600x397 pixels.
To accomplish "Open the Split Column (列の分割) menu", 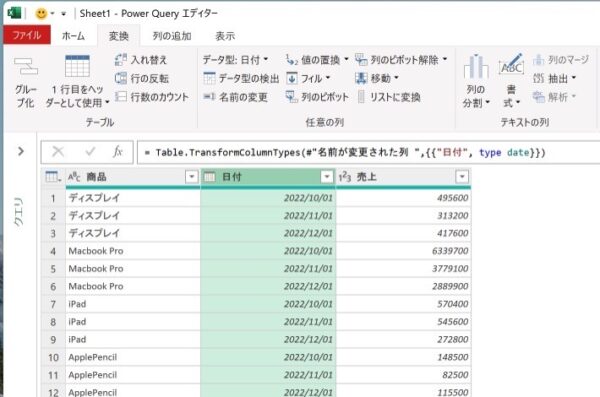I will pyautogui.click(x=476, y=81).
